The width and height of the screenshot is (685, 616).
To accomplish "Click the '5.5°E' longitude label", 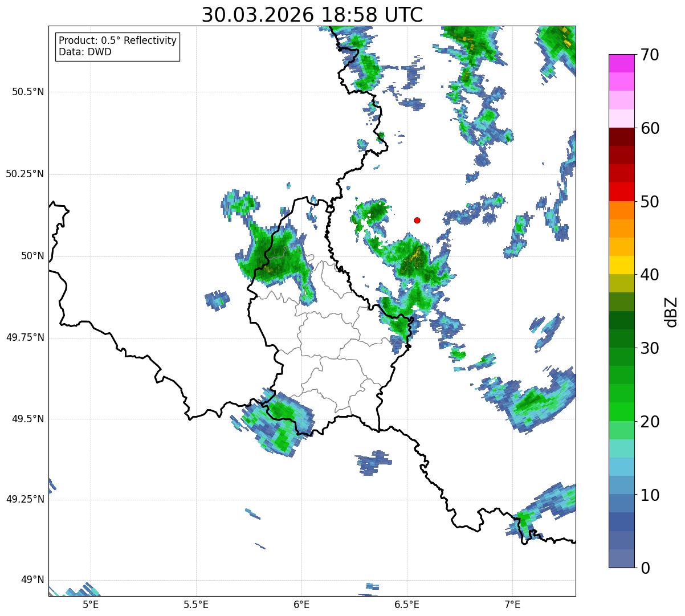I will [196, 604].
